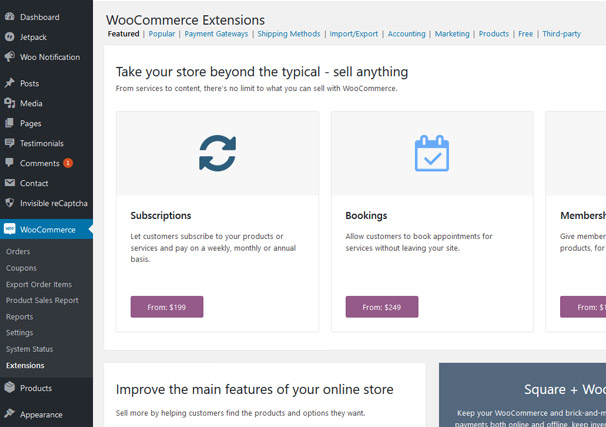Click the WooCommerce logo icon in sidebar
The image size is (606, 427).
click(x=10, y=229)
